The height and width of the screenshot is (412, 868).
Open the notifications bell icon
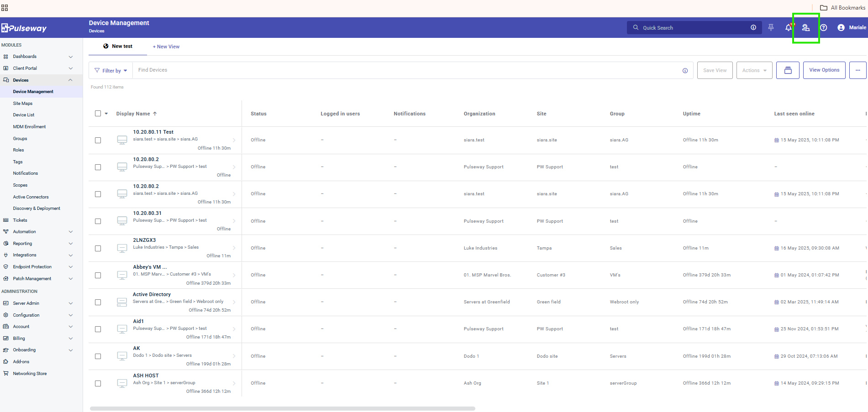pos(789,27)
